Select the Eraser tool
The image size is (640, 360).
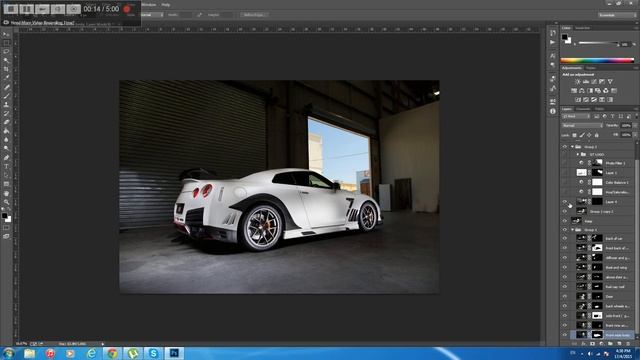pos(6,122)
